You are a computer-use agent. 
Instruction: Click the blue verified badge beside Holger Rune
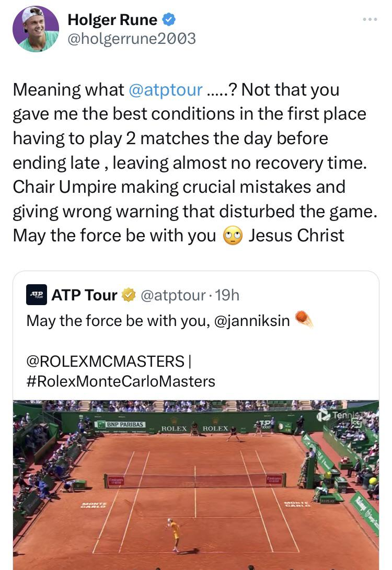pos(169,20)
